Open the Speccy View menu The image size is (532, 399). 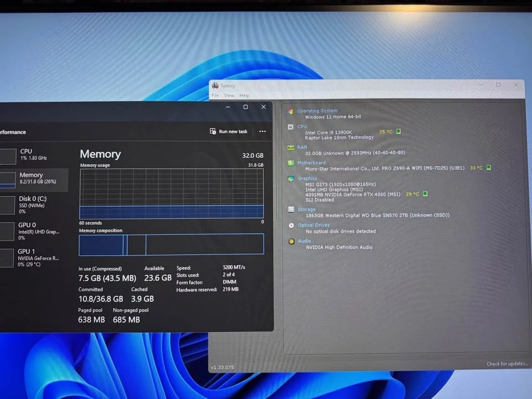229,95
